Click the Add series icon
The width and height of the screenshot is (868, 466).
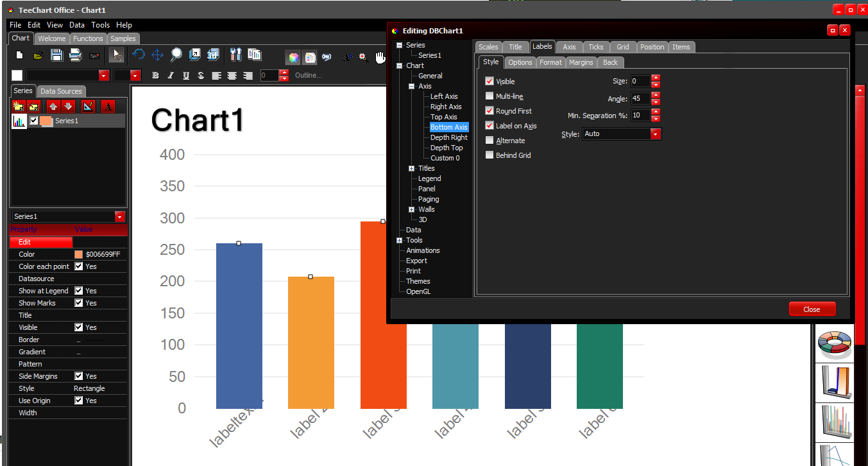click(x=19, y=106)
